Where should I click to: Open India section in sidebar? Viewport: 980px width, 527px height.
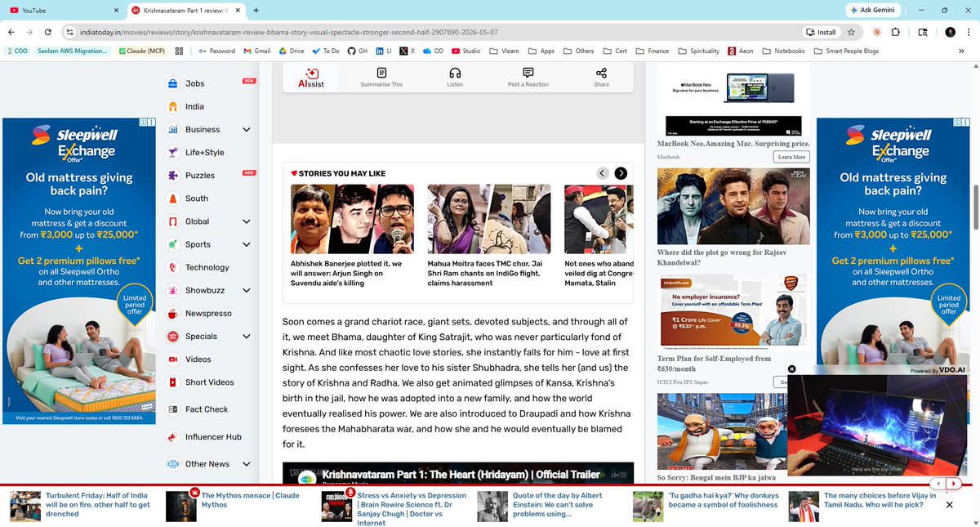tap(194, 106)
